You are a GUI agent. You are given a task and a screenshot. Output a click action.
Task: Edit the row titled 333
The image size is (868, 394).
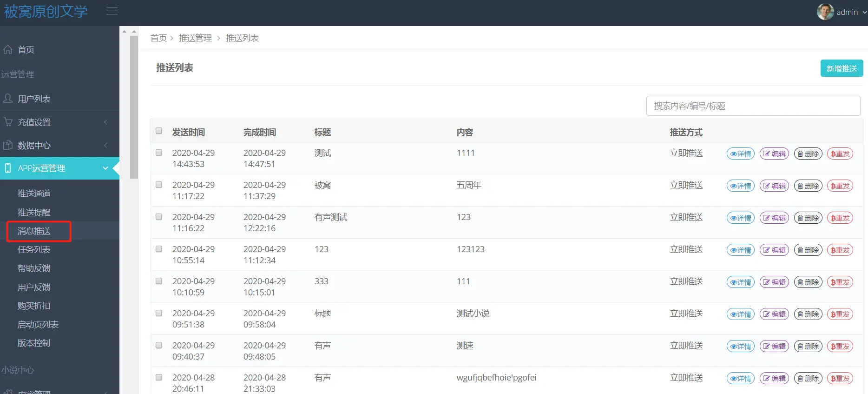[774, 282]
